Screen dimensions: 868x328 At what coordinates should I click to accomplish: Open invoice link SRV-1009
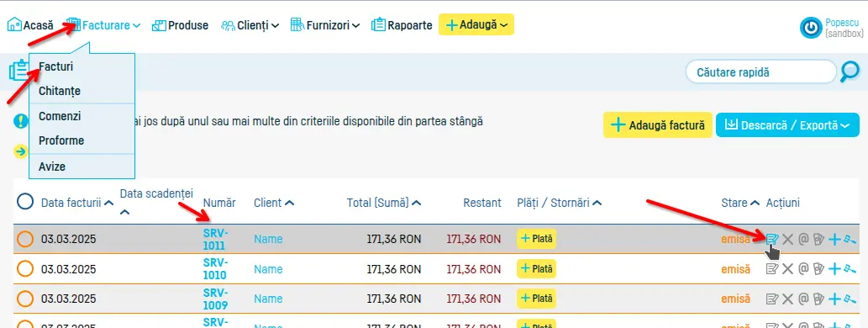pos(215,299)
